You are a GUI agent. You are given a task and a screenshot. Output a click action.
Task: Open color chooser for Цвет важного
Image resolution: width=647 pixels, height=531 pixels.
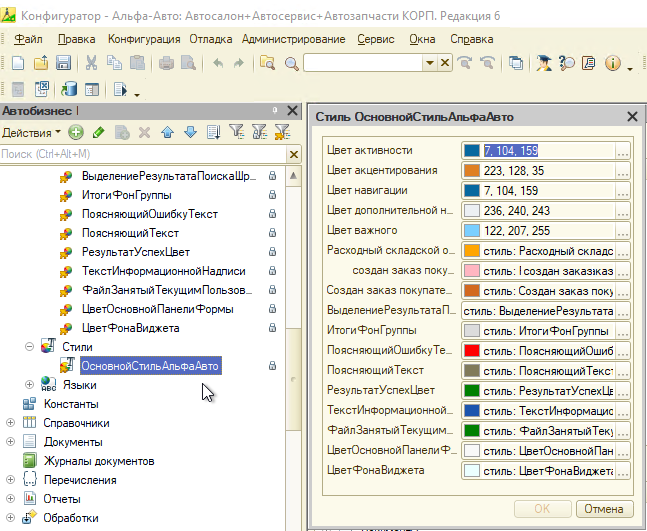tap(623, 231)
